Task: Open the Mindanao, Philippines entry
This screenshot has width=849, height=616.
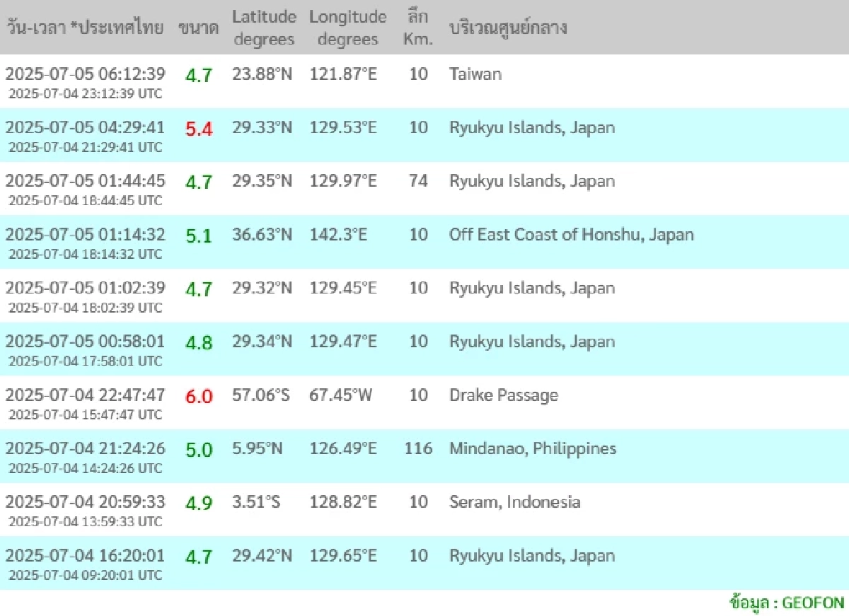Action: (533, 448)
